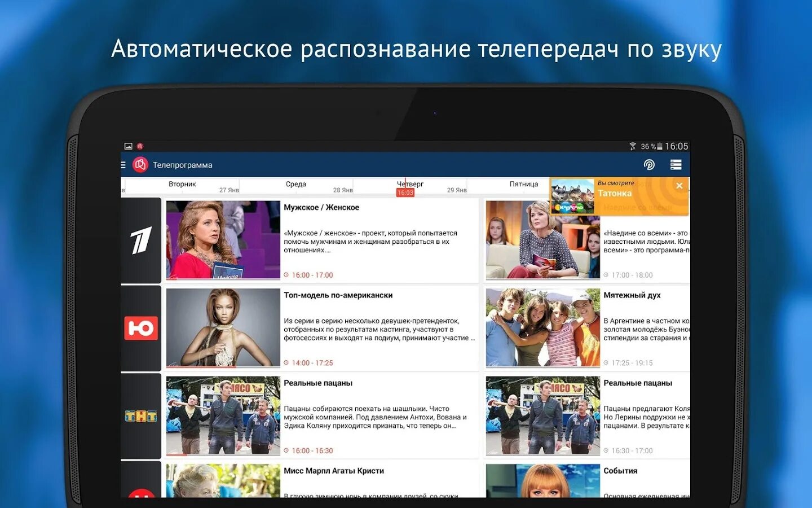This screenshot has width=812, height=508.
Task: Open the События thumbnail
Action: [x=543, y=481]
